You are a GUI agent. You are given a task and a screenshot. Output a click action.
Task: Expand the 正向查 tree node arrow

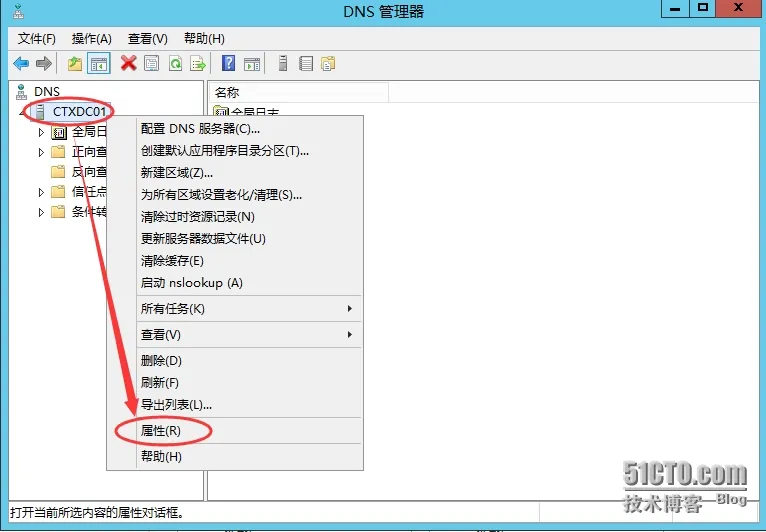(x=41, y=152)
